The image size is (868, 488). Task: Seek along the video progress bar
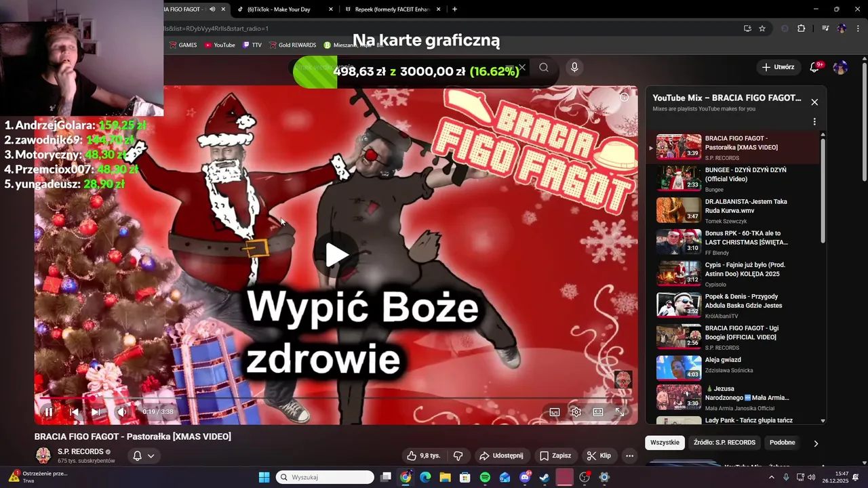coord(336,399)
